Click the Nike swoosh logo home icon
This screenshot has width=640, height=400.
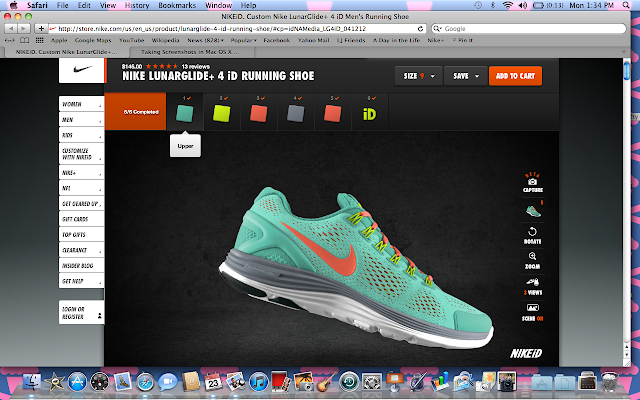[x=82, y=70]
